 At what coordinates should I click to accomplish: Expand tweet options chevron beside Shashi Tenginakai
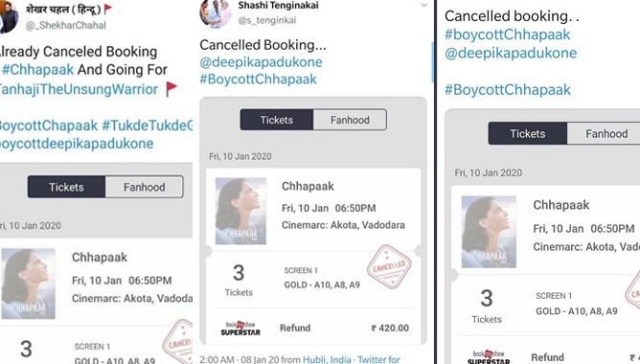point(424,6)
